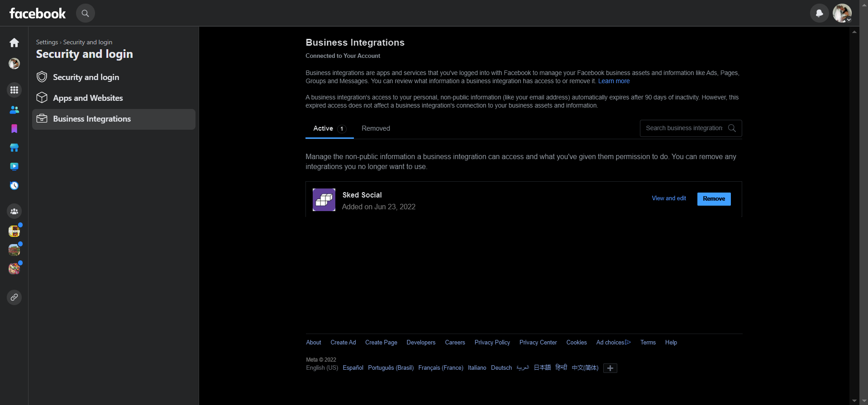This screenshot has height=405, width=868.
Task: Click the link chain icon at sidebar bottom
Action: coord(14,297)
